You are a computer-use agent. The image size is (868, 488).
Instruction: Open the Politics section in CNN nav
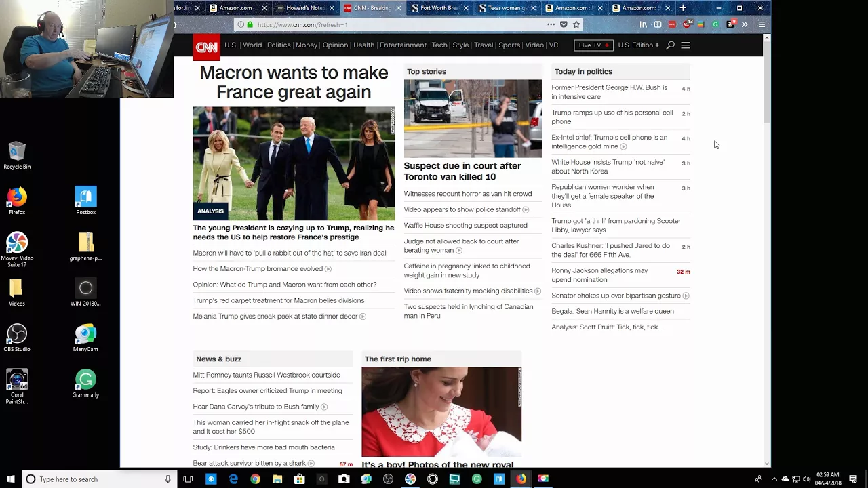[279, 45]
